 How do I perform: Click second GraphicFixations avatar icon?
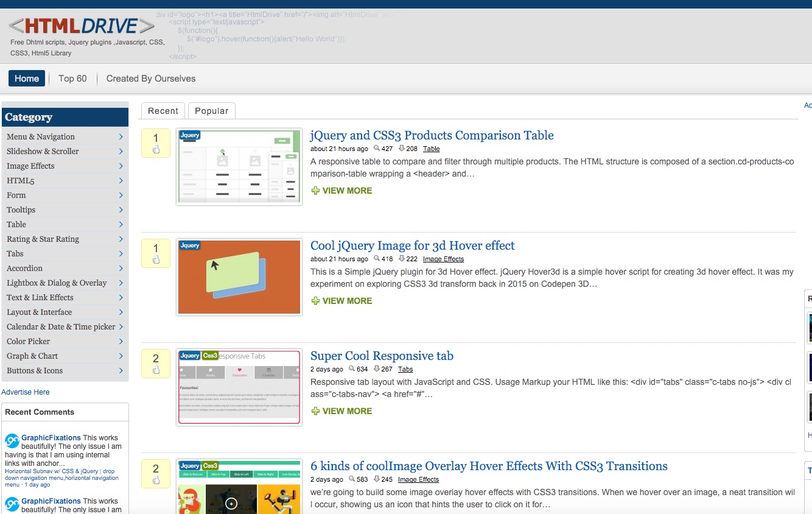point(12,504)
